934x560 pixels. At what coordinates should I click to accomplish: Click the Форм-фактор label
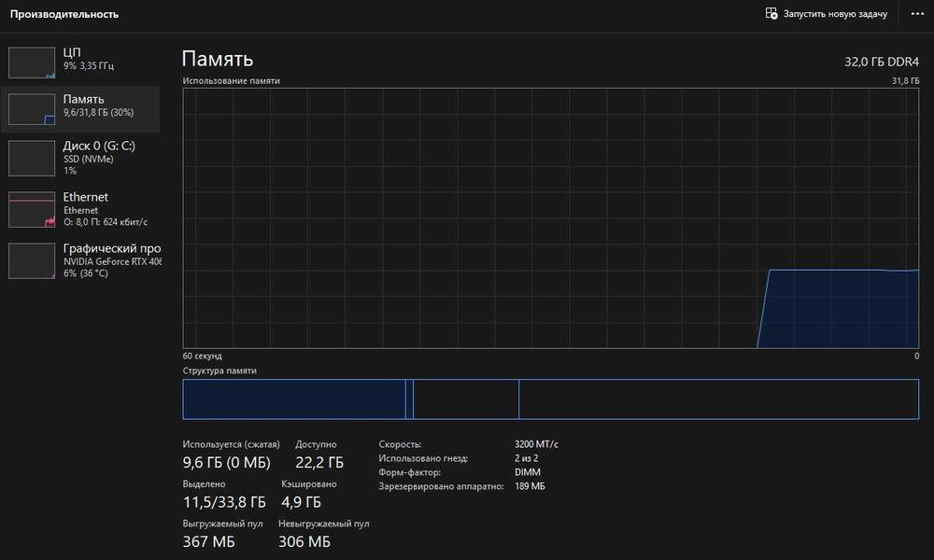coord(410,472)
